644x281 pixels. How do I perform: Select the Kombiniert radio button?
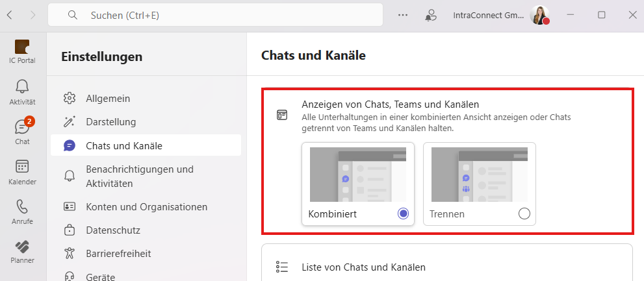point(404,214)
